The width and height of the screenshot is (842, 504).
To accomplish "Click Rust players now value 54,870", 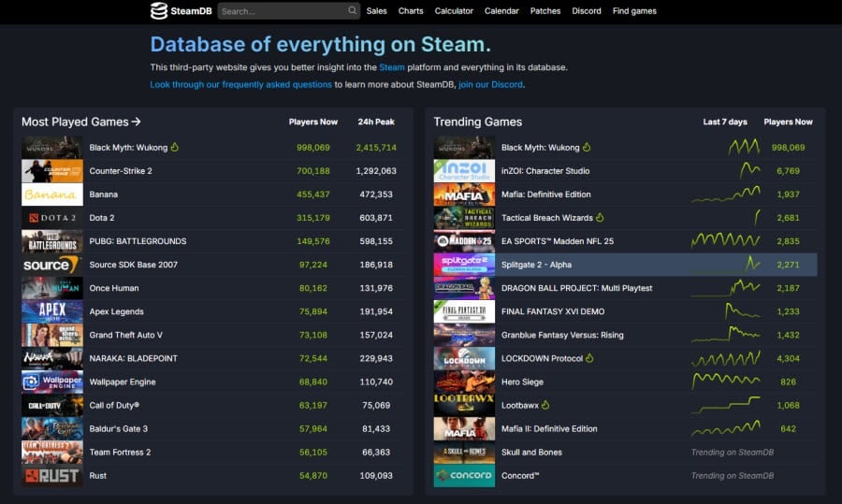I will click(313, 476).
